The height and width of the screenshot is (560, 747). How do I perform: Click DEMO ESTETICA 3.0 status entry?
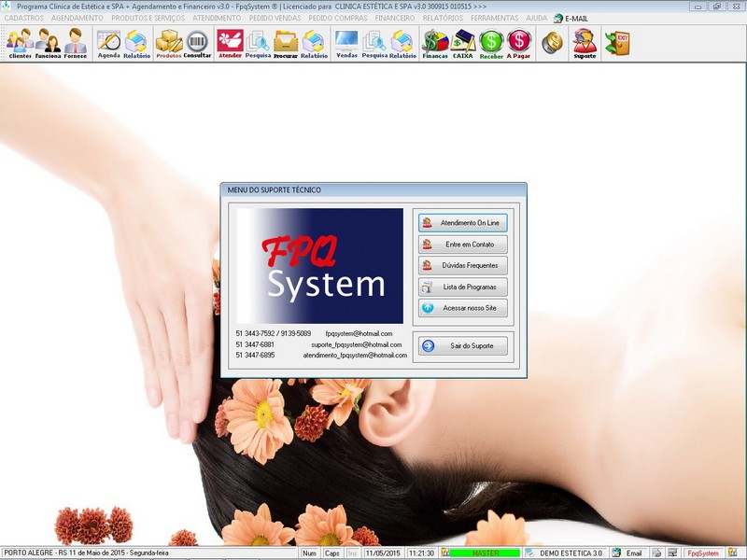click(x=571, y=553)
